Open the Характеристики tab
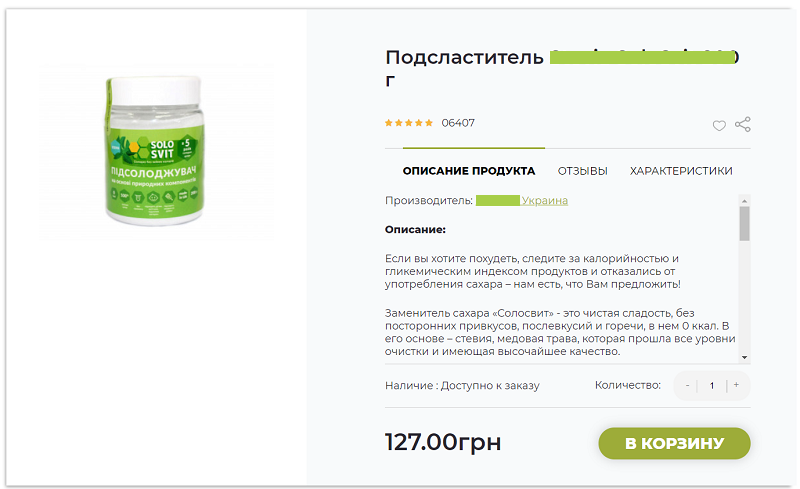 (x=681, y=171)
